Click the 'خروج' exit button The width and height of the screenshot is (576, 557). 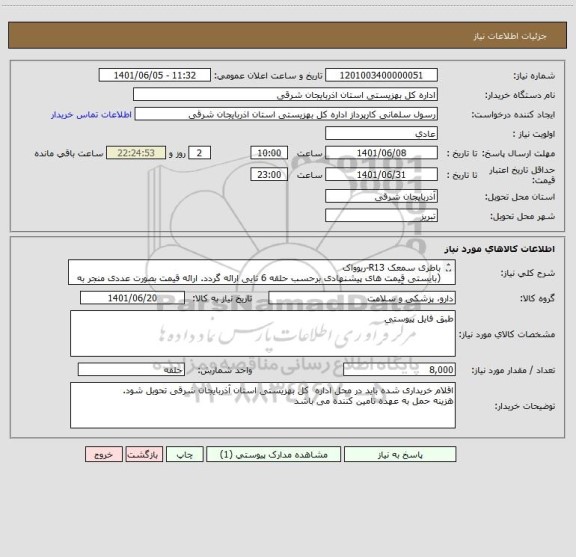(104, 454)
